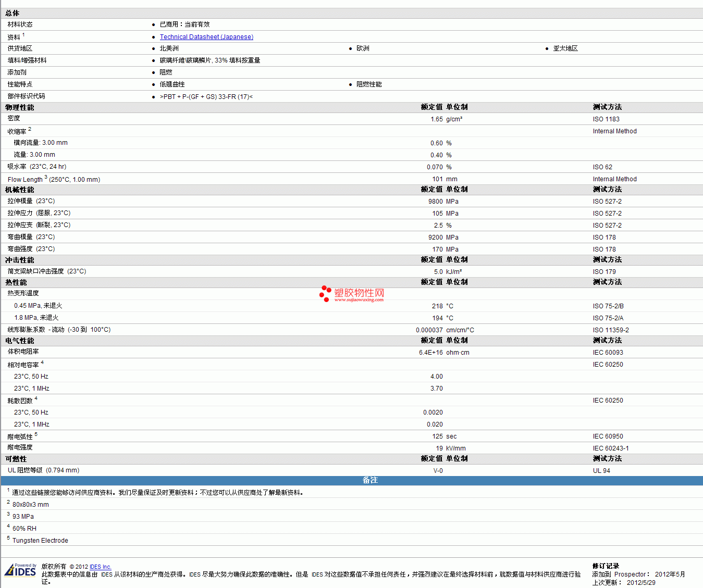Click the Tungsten Electrode footnote text
Screen dimensions: 703x588
pos(40,541)
